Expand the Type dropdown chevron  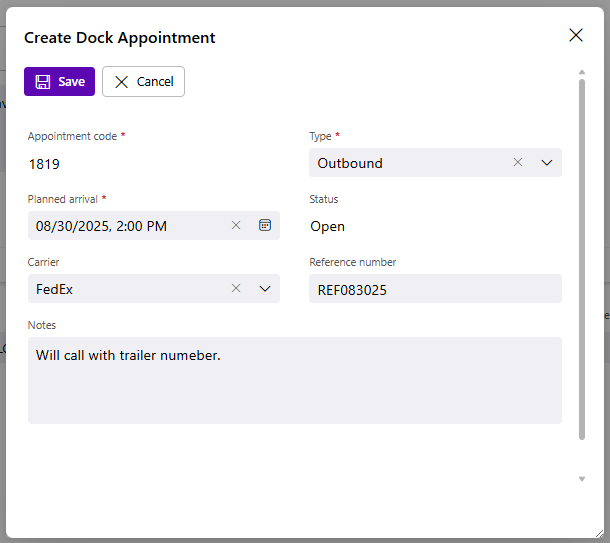point(547,163)
